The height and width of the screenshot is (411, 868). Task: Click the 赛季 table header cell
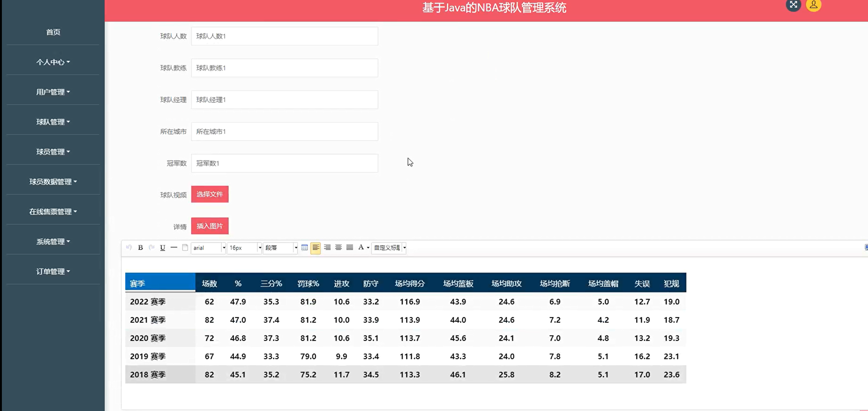(x=160, y=282)
